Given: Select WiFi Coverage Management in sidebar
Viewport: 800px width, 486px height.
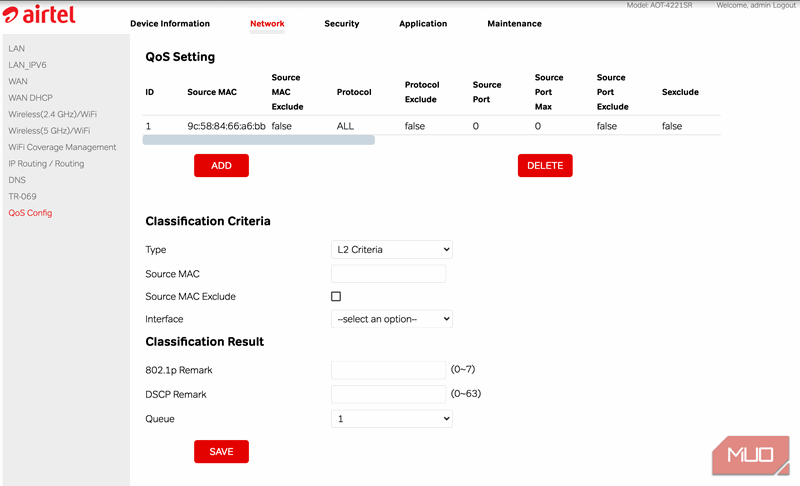Looking at the screenshot, I should (62, 147).
